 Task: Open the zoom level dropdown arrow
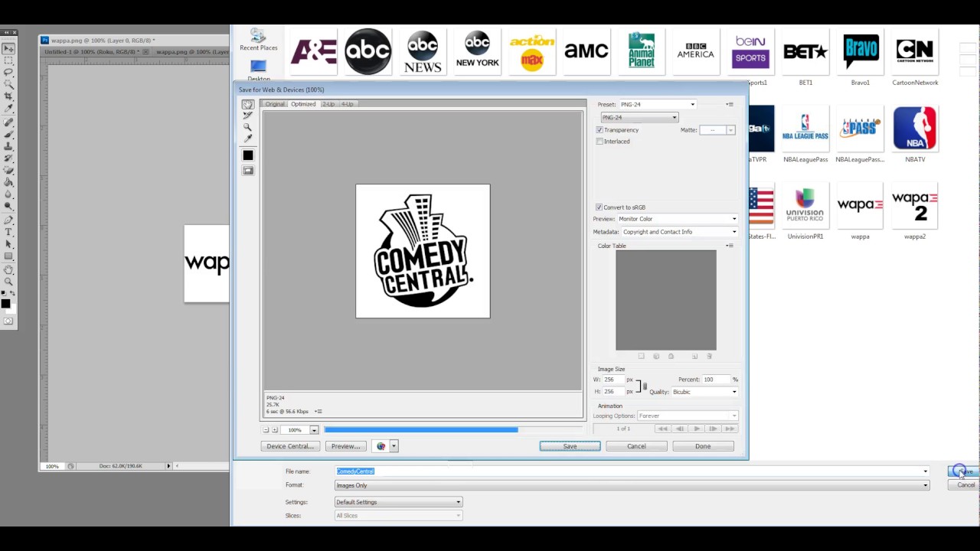(314, 430)
